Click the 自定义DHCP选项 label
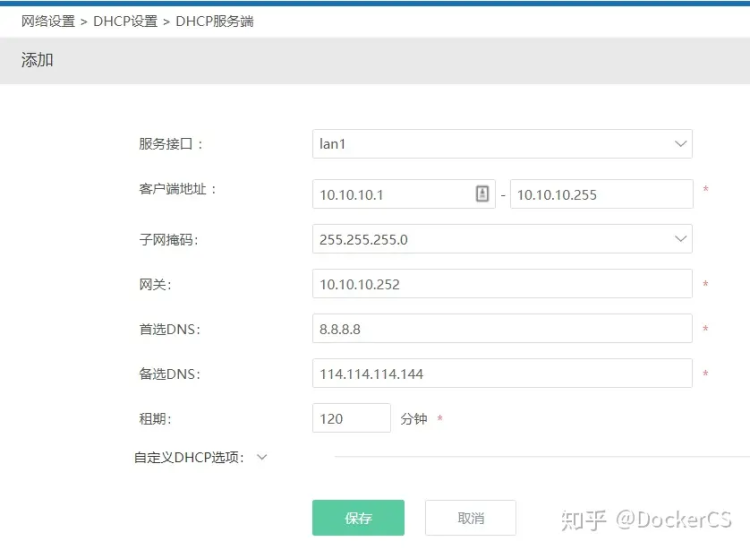The width and height of the screenshot is (750, 550). click(189, 457)
